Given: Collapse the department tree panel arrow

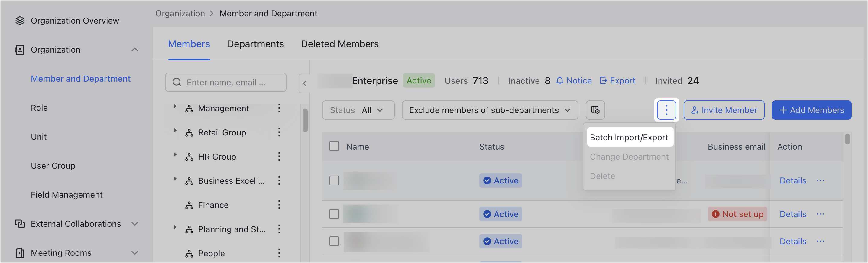Looking at the screenshot, I should tap(304, 83).
